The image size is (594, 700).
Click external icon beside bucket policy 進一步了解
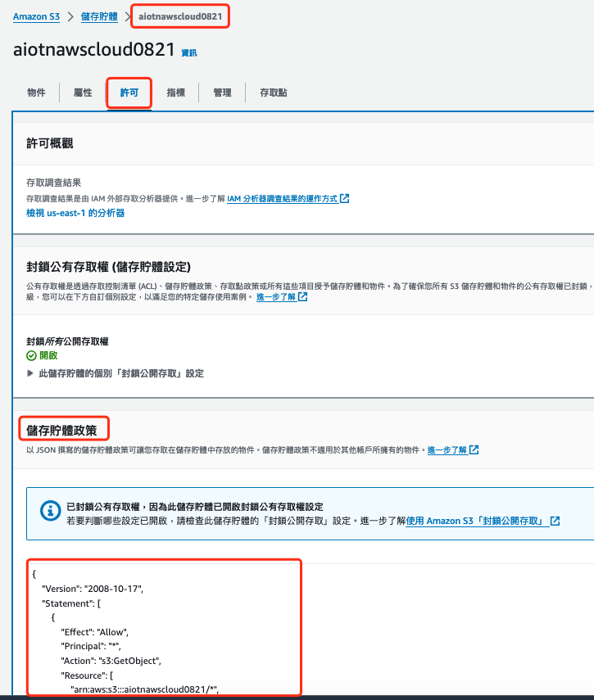point(474,449)
